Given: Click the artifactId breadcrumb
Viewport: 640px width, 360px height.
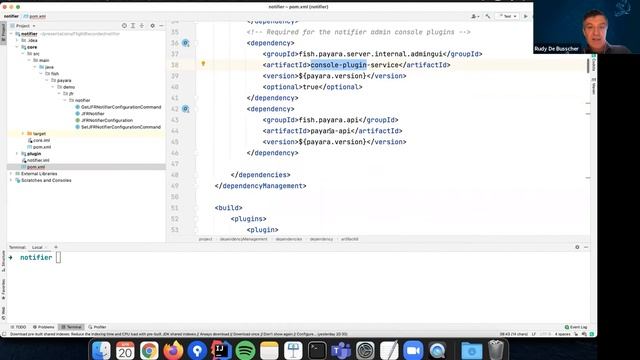Looking at the screenshot, I should (350, 239).
